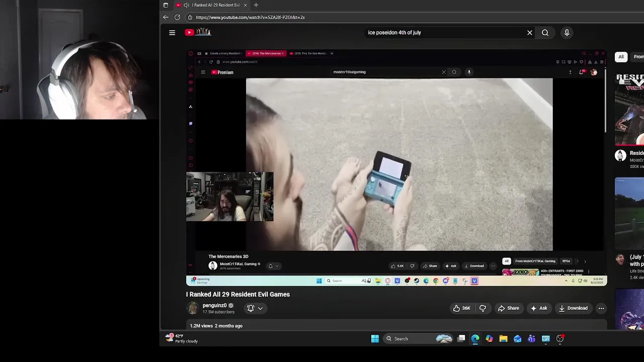644x362 pixels.
Task: Download this video
Action: (x=573, y=308)
